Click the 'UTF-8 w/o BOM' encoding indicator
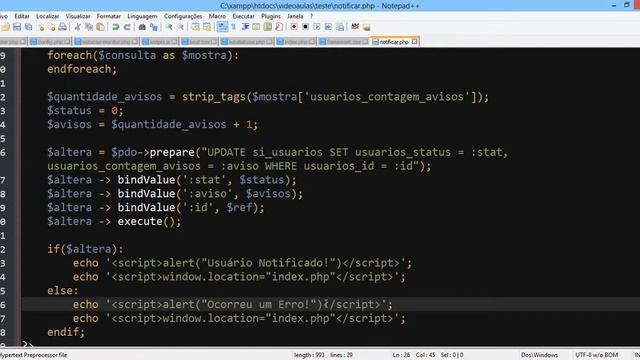Image resolution: width=640 pixels, height=360 pixels. 597,355
